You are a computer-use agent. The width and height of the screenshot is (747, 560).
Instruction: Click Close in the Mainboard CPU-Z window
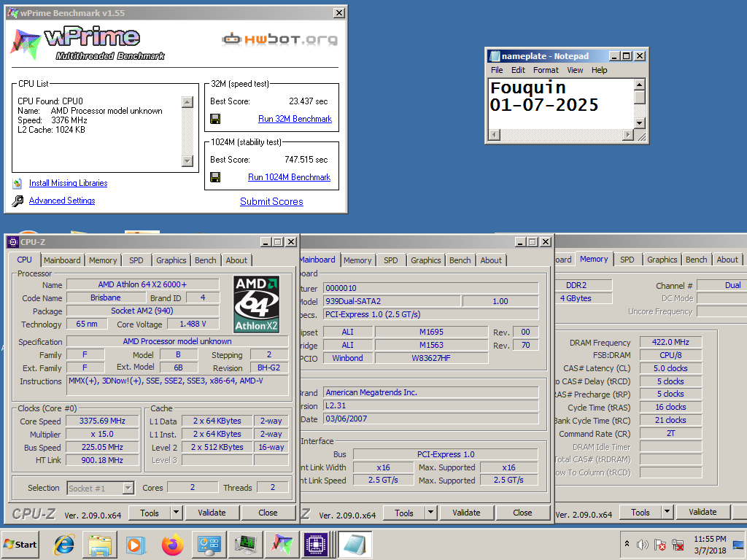(522, 513)
